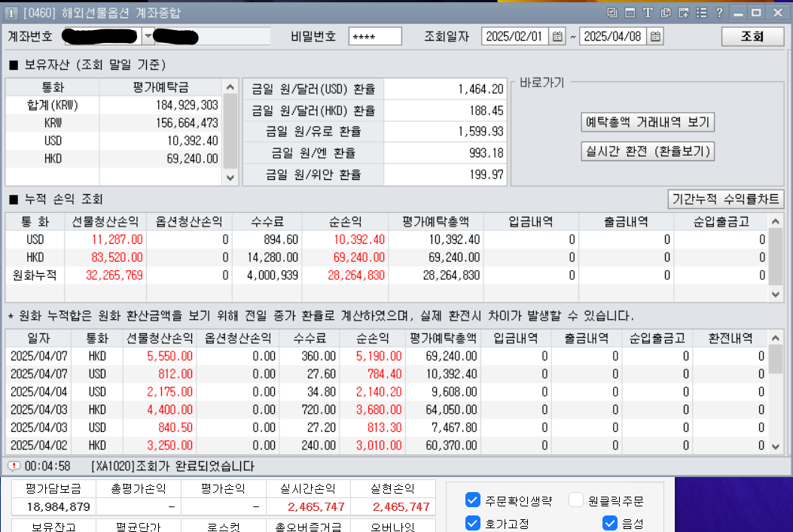This screenshot has height=532, width=793.
Task: Click yen exchange rate value 993.18
Action: tap(486, 153)
